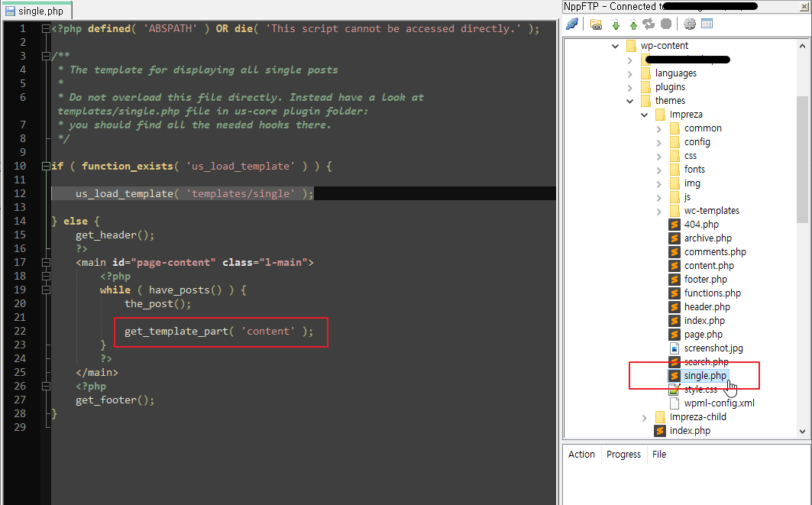Expand the js folder

[658, 197]
